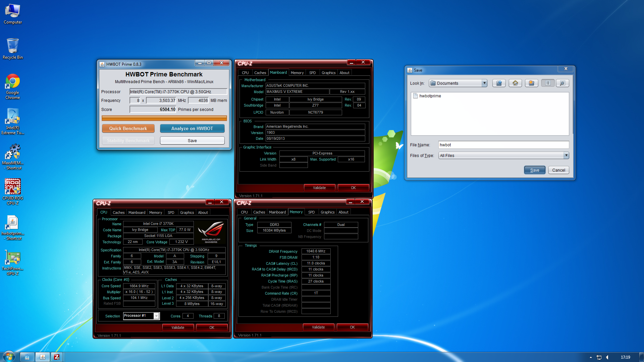Screen dimensions: 644x362
Task: Click the CPU-Z taskbar icon
Action: 57,357
